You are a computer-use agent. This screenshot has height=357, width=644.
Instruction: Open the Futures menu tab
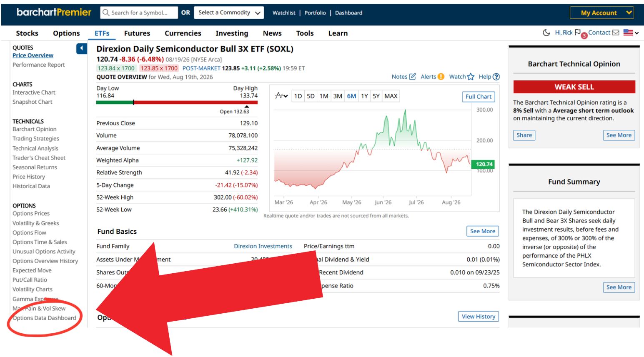click(137, 33)
